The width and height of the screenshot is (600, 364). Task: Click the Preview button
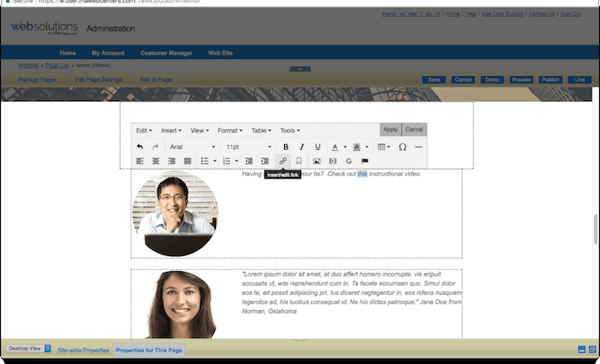(x=522, y=79)
